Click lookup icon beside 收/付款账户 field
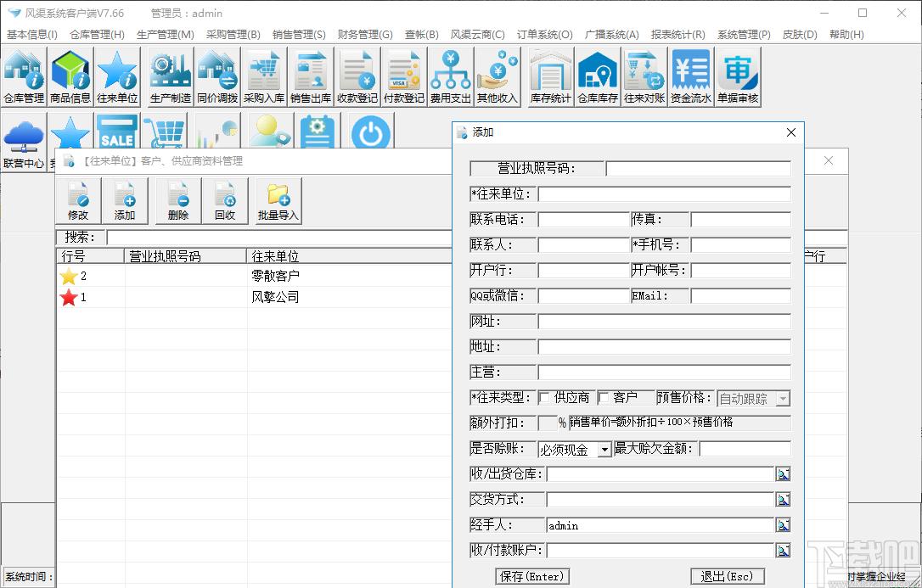922x588 pixels. point(783,550)
